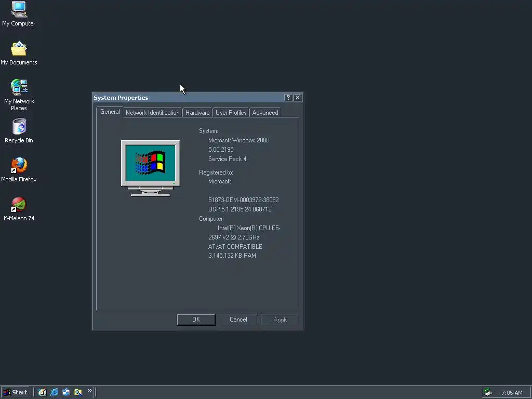532x399 pixels.
Task: Select the Mozilla Firefox shortcut
Action: pyautogui.click(x=19, y=170)
